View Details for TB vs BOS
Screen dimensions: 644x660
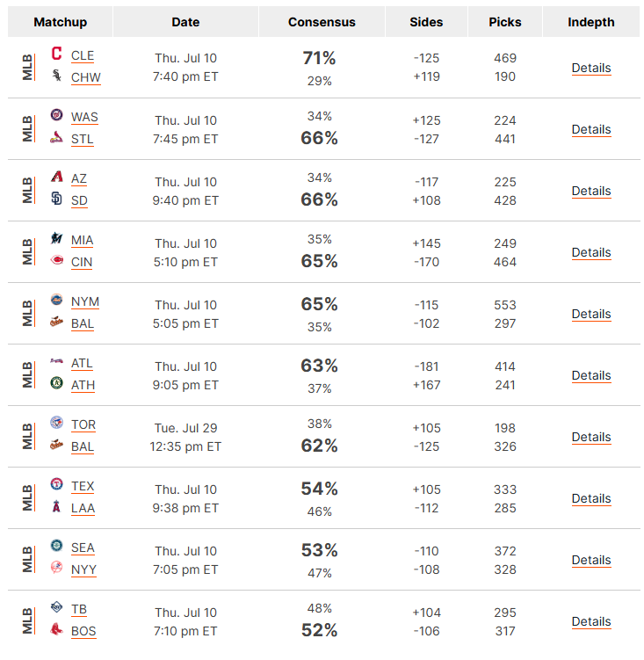point(591,621)
